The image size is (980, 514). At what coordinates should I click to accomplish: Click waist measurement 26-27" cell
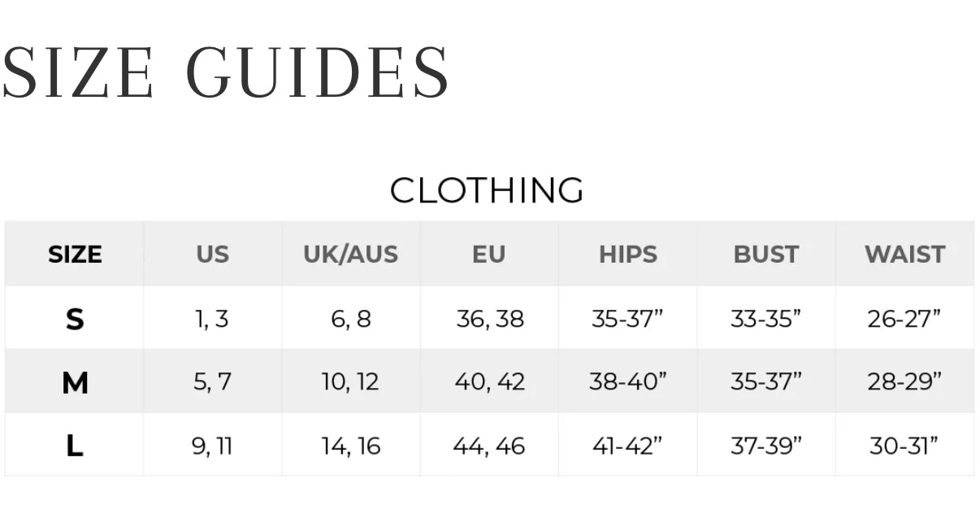click(x=904, y=319)
